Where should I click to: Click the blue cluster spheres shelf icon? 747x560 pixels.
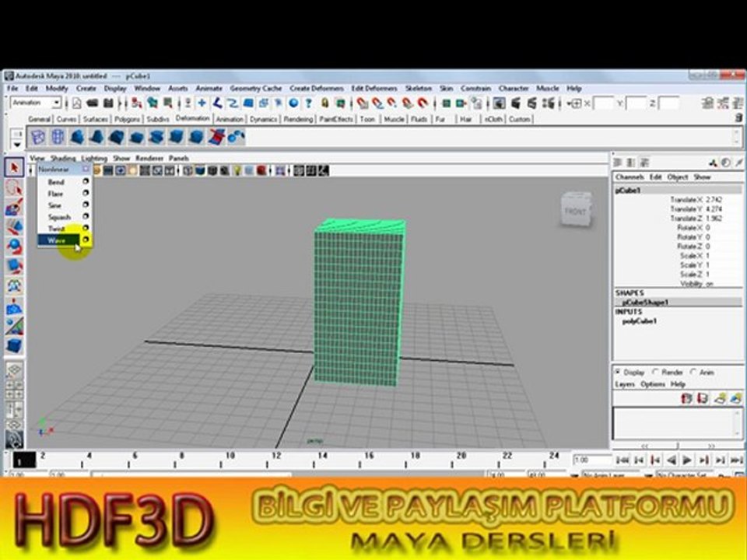pyautogui.click(x=237, y=138)
